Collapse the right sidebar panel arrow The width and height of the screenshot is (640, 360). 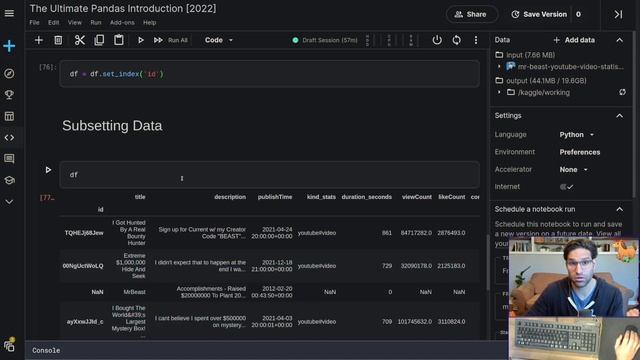pyautogui.click(x=618, y=14)
